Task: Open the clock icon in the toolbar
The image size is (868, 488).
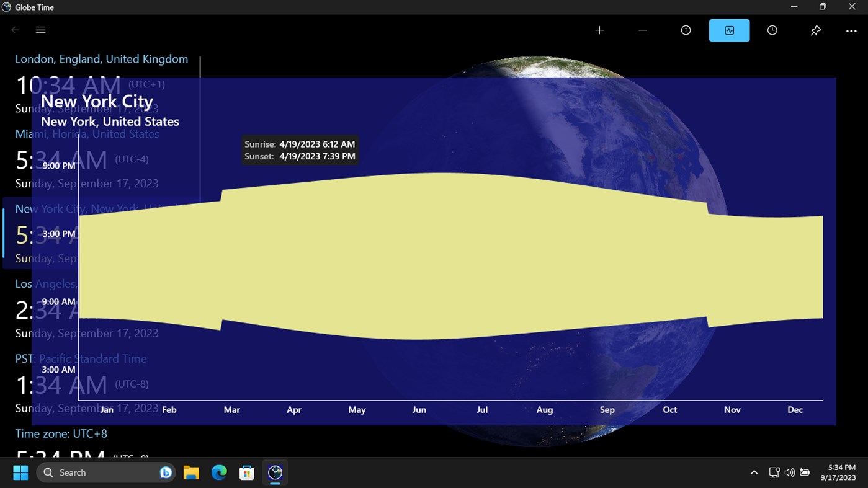Action: pos(772,30)
